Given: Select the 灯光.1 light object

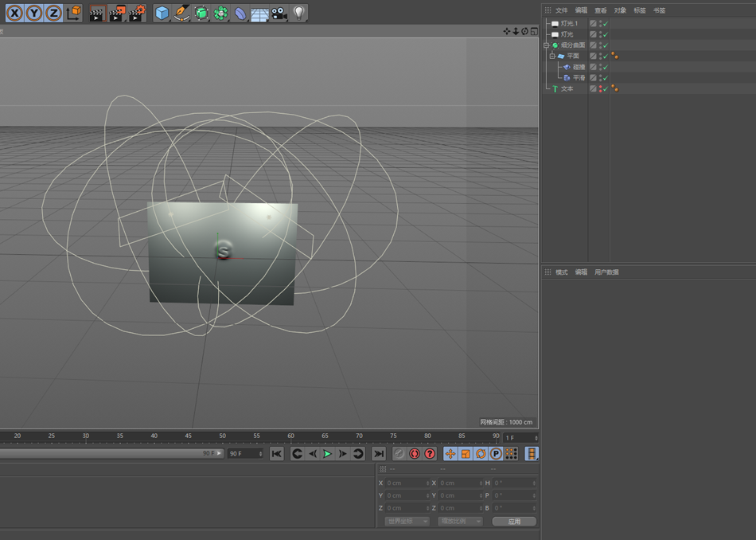Looking at the screenshot, I should pyautogui.click(x=569, y=24).
